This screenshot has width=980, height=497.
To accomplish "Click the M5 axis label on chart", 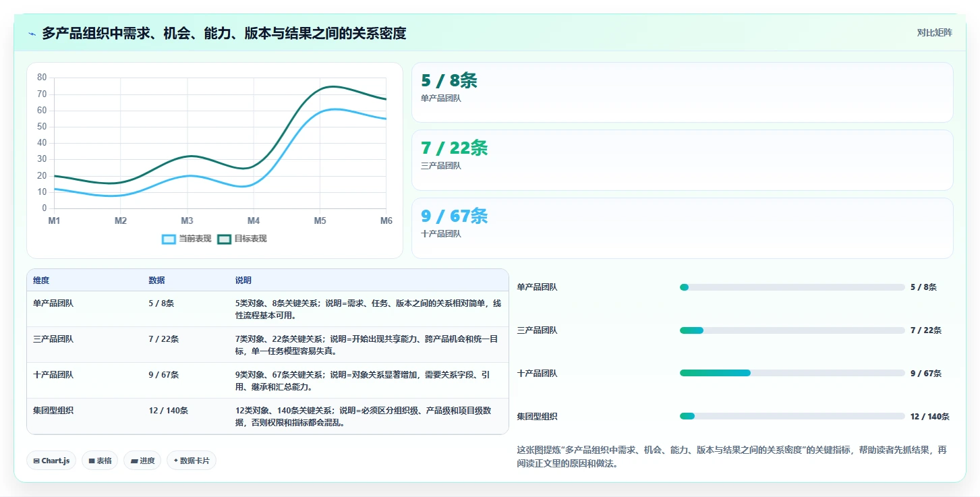I will tap(320, 221).
